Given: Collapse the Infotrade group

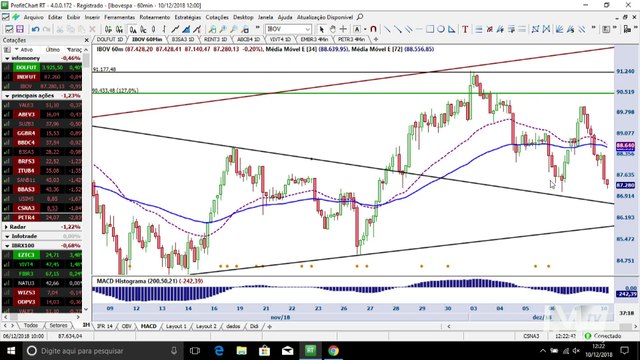Looking at the screenshot, I should click(x=7, y=236).
